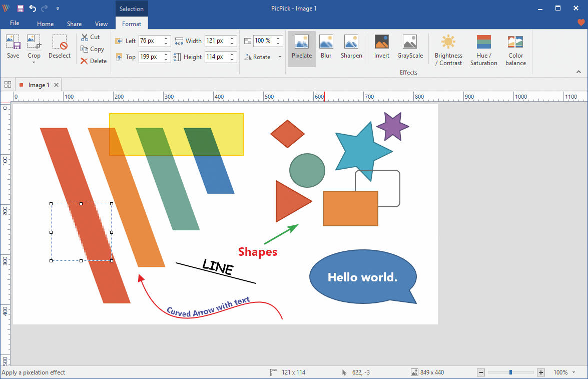Close the Image 1 tab

[x=56, y=85]
